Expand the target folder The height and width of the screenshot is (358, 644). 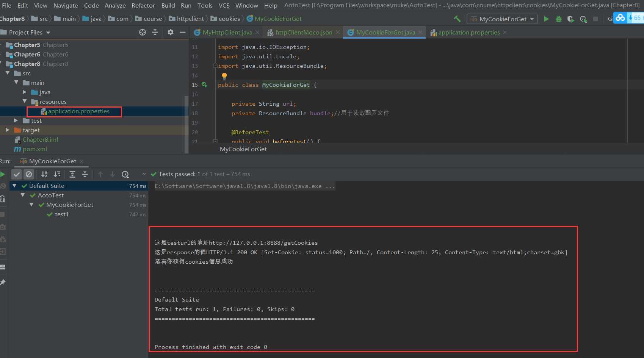pyautogui.click(x=7, y=130)
